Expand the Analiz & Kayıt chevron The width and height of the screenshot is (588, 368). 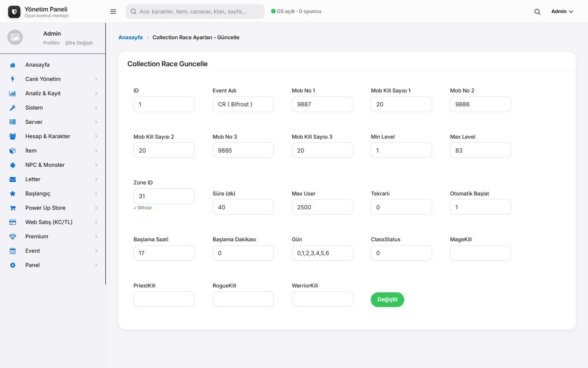point(96,94)
